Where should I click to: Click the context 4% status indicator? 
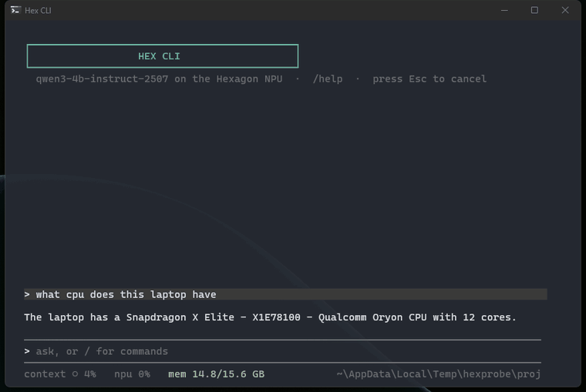tap(60, 374)
